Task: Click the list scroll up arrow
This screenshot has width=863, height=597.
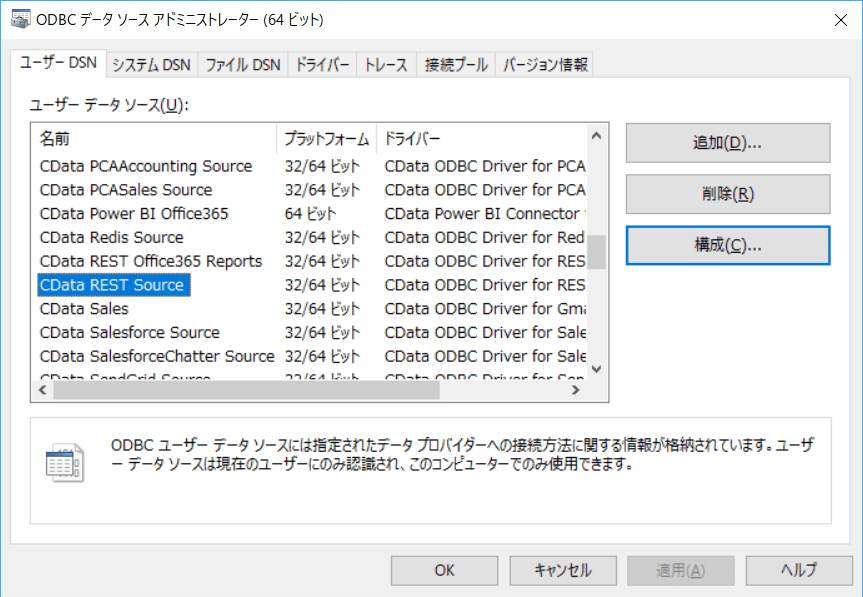Action: (x=596, y=135)
